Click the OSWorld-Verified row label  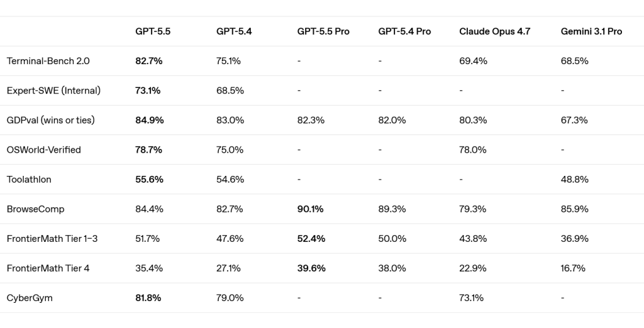pos(43,150)
